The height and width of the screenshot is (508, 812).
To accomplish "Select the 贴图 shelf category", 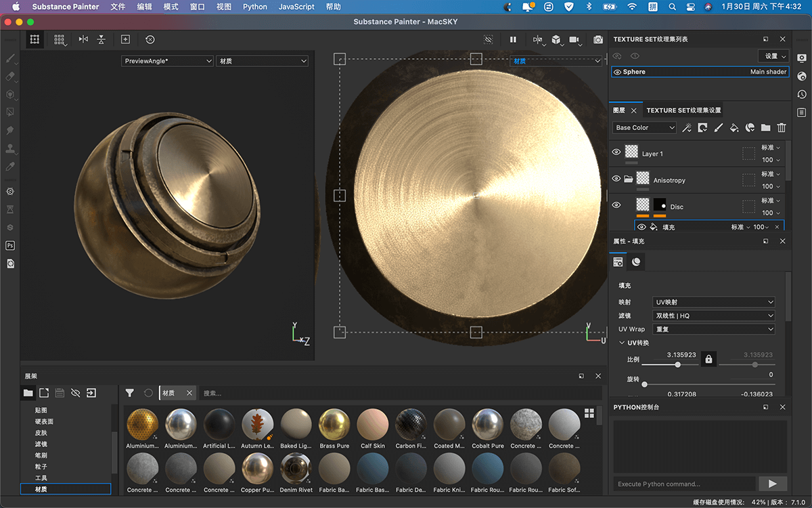I will (x=41, y=410).
